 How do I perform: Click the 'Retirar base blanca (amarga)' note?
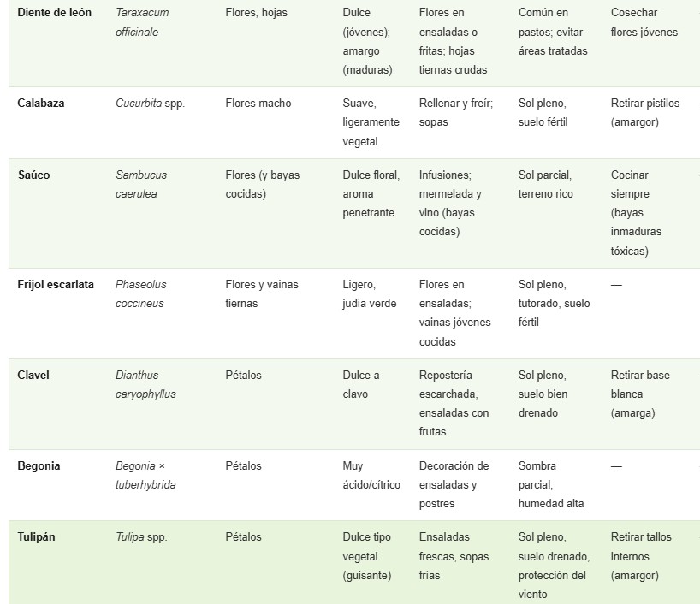640,394
